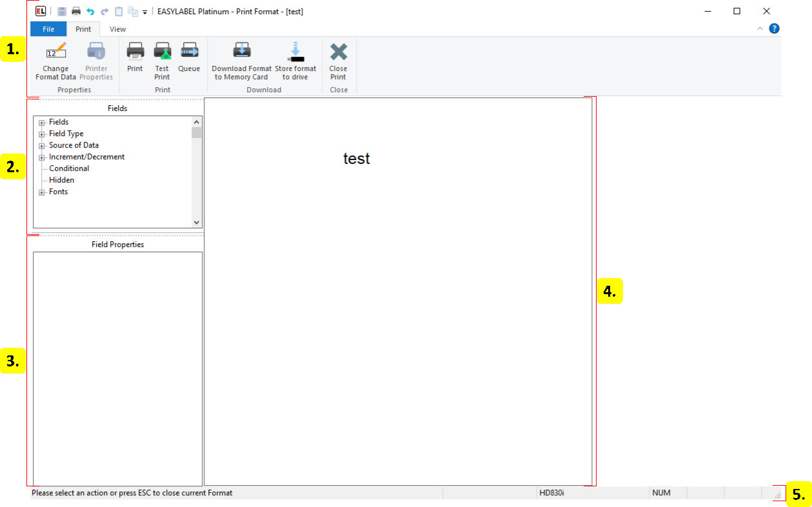The image size is (812, 507).
Task: Select Store format to drive
Action: 295,52
